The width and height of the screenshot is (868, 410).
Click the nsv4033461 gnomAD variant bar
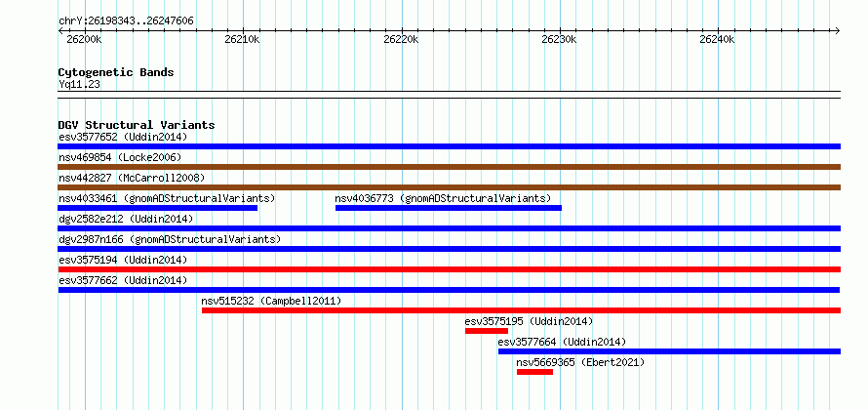coord(158,208)
